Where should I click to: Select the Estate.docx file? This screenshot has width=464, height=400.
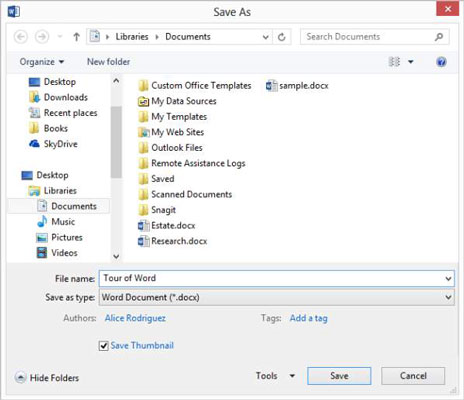167,226
